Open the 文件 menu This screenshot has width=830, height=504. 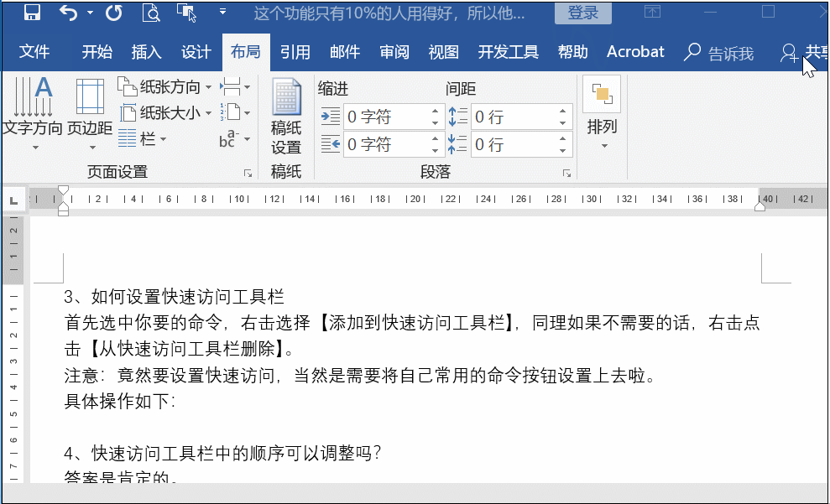[34, 52]
